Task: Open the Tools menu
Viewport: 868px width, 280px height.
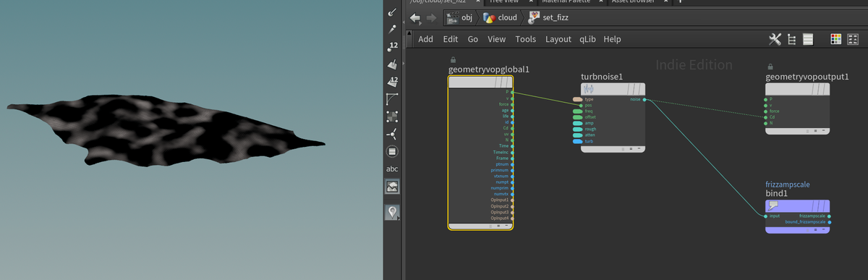Action: pos(526,39)
